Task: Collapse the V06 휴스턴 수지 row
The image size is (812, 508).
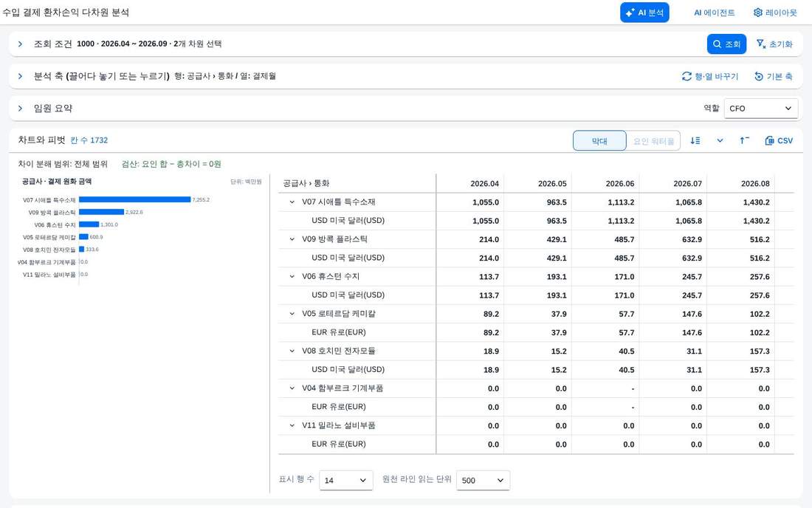Action: pyautogui.click(x=292, y=277)
